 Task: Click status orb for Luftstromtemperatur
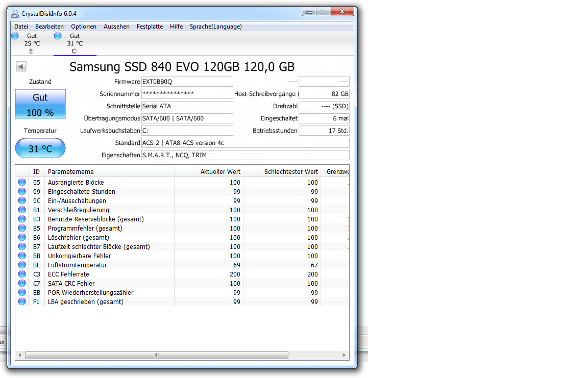[22, 265]
